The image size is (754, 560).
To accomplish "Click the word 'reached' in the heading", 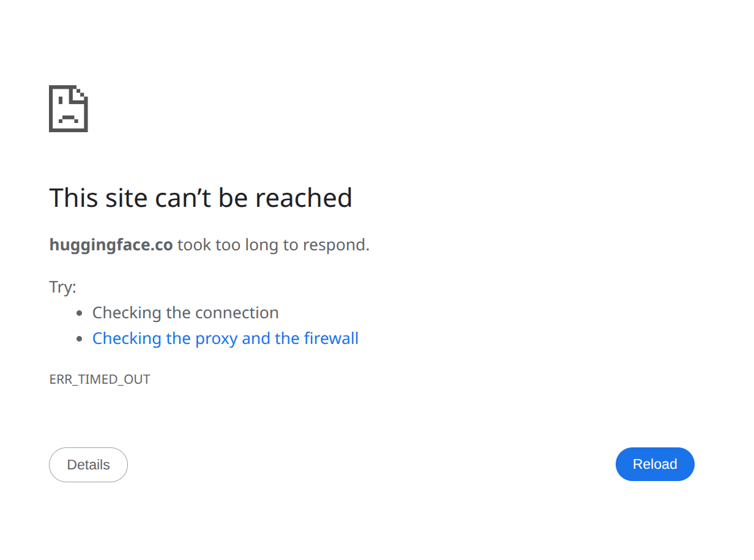I will (304, 198).
